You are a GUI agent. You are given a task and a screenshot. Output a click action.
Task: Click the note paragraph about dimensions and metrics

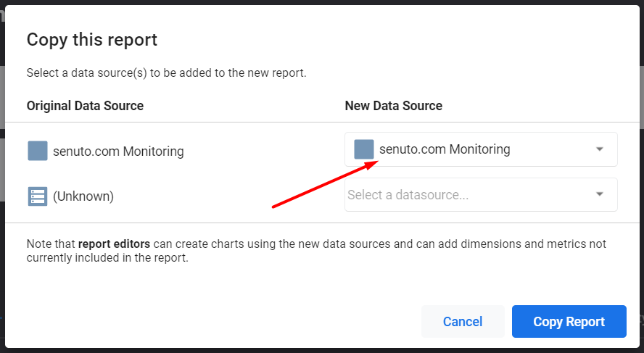click(316, 251)
